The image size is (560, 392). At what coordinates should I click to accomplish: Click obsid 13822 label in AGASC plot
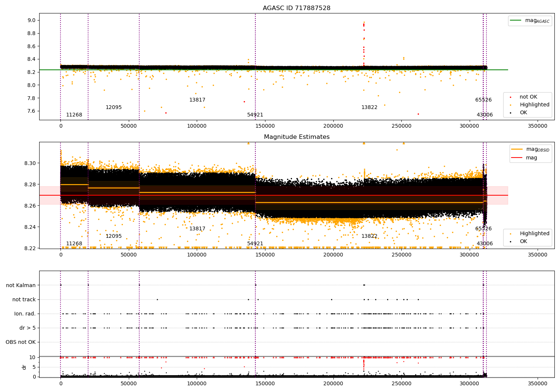tap(369, 107)
